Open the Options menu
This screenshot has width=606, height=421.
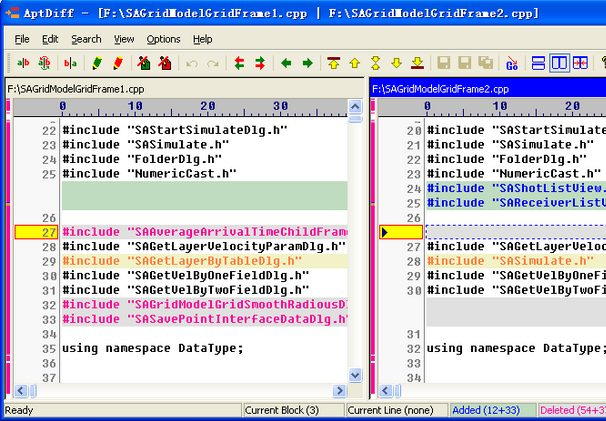click(x=163, y=39)
